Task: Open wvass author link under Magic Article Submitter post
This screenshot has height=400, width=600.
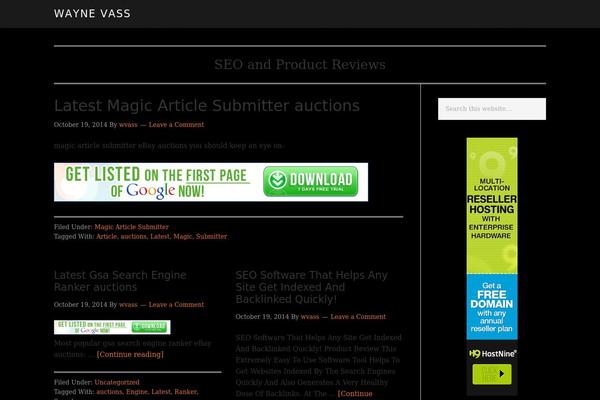Action: [128, 125]
